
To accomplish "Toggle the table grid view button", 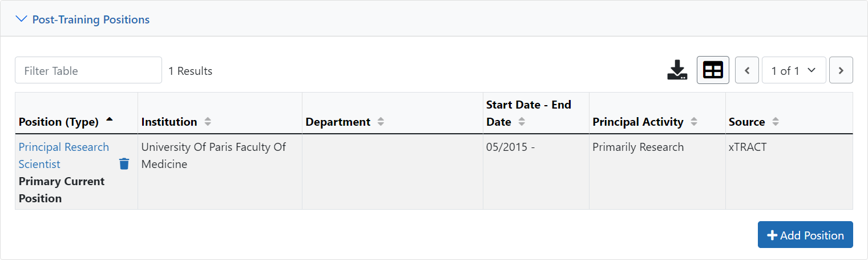I will coord(713,70).
